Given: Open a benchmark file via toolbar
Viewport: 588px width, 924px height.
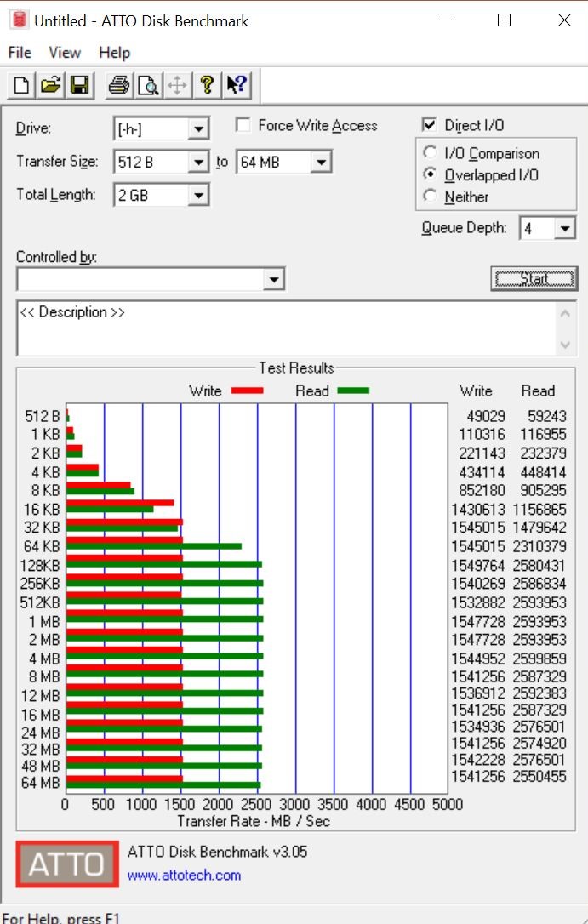Looking at the screenshot, I should coord(51,85).
